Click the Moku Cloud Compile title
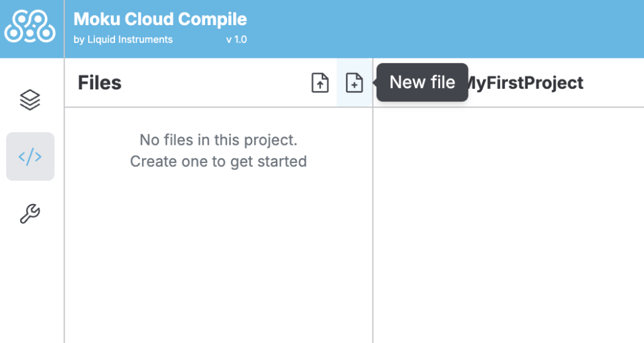This screenshot has height=343, width=644. pos(160,19)
